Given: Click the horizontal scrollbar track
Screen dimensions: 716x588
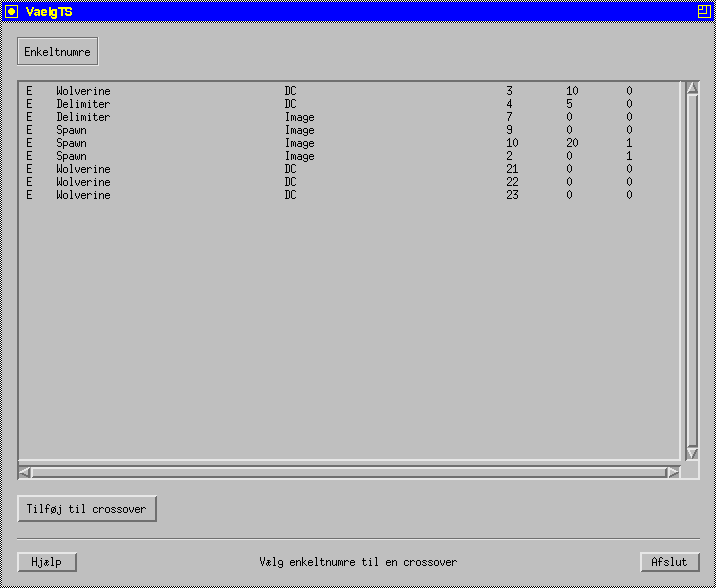Looking at the screenshot, I should click(349, 472).
